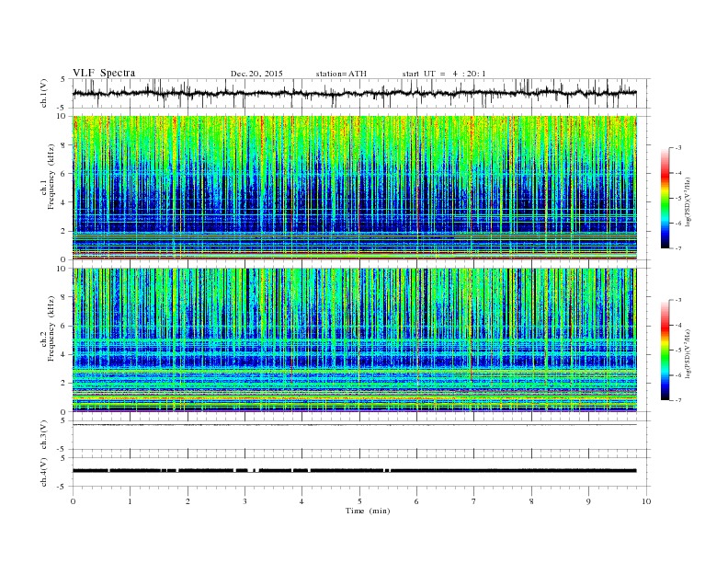The height and width of the screenshot is (563, 728).
Task: Click the time axis tick label '9'
Action: (x=588, y=501)
